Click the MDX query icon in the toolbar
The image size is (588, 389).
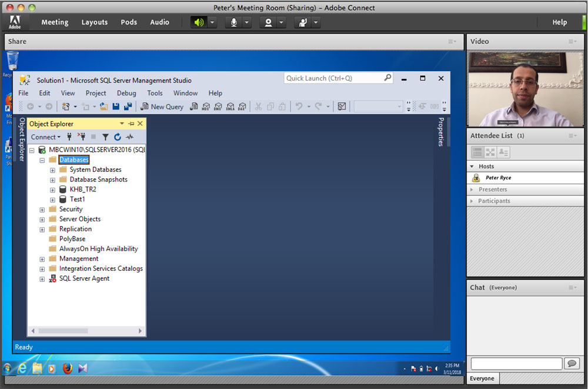tap(206, 107)
